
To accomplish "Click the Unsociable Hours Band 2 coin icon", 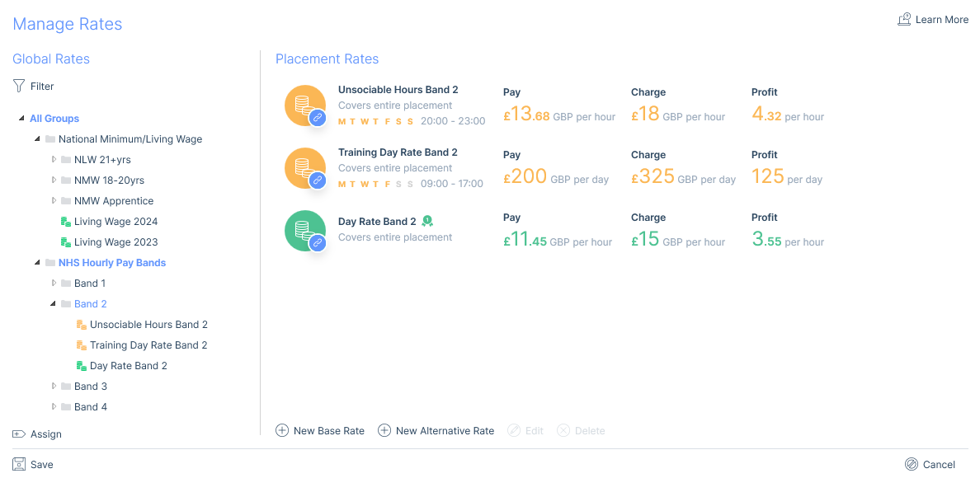I will coord(304,105).
